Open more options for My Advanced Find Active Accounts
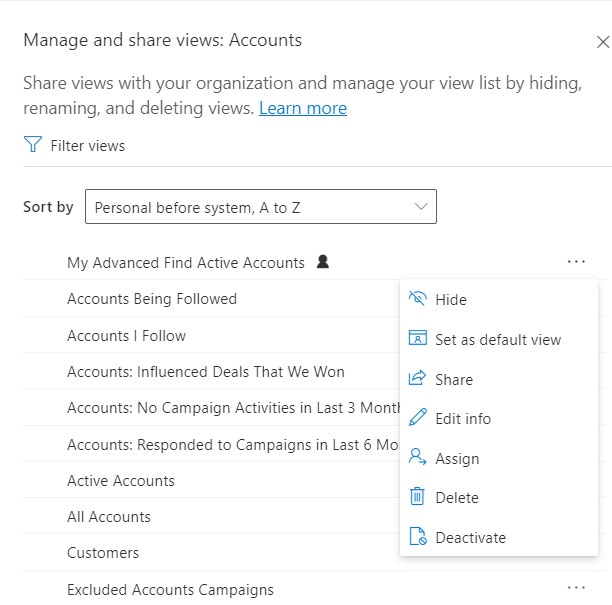 click(576, 262)
